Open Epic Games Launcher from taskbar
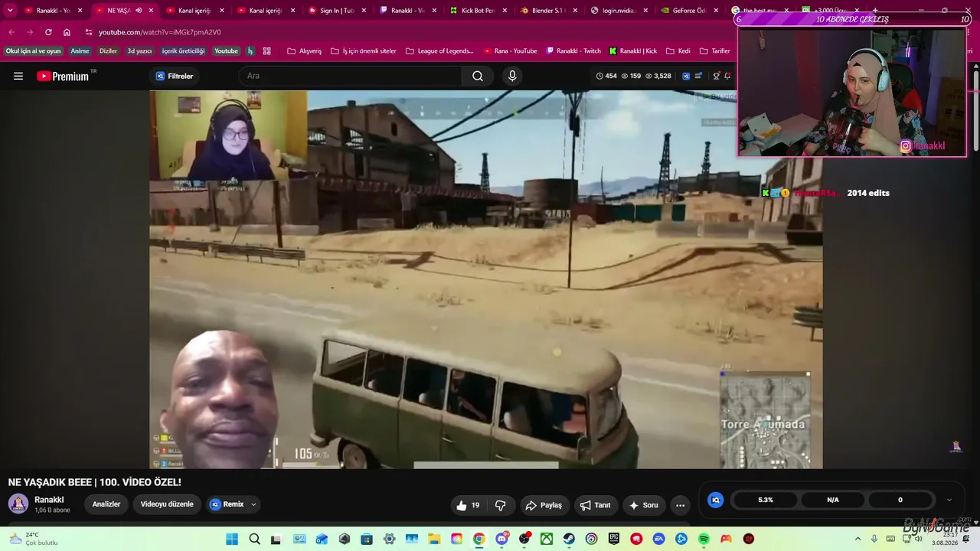This screenshot has width=980, height=551. [614, 539]
